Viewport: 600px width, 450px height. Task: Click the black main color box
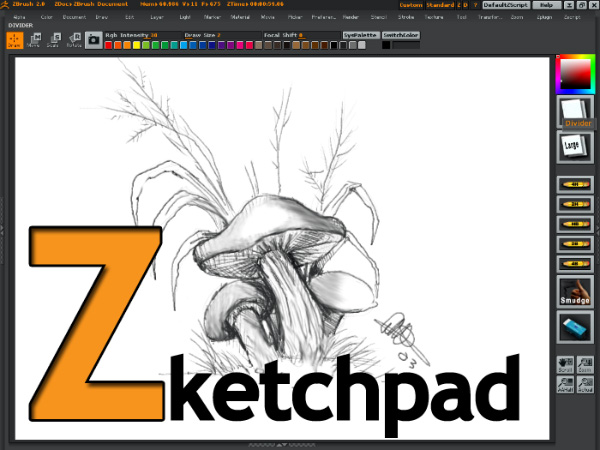pos(386,45)
